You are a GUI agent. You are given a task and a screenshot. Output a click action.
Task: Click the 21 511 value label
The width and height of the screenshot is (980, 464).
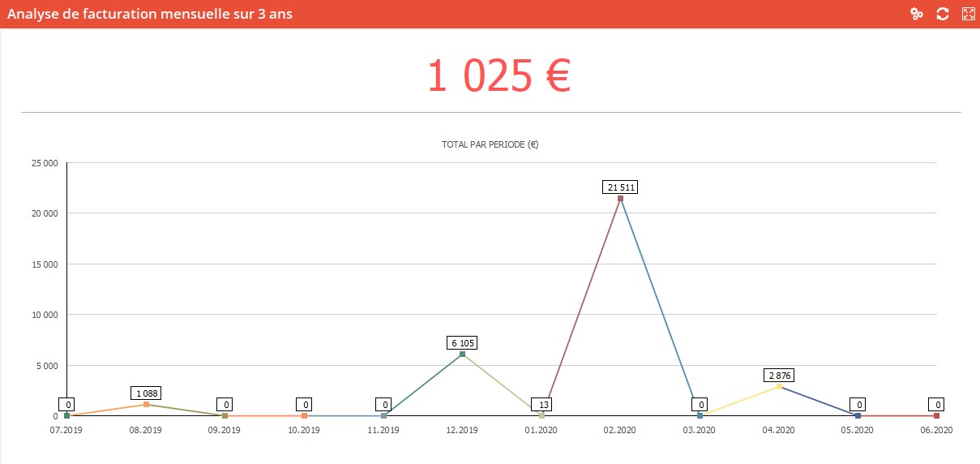620,187
